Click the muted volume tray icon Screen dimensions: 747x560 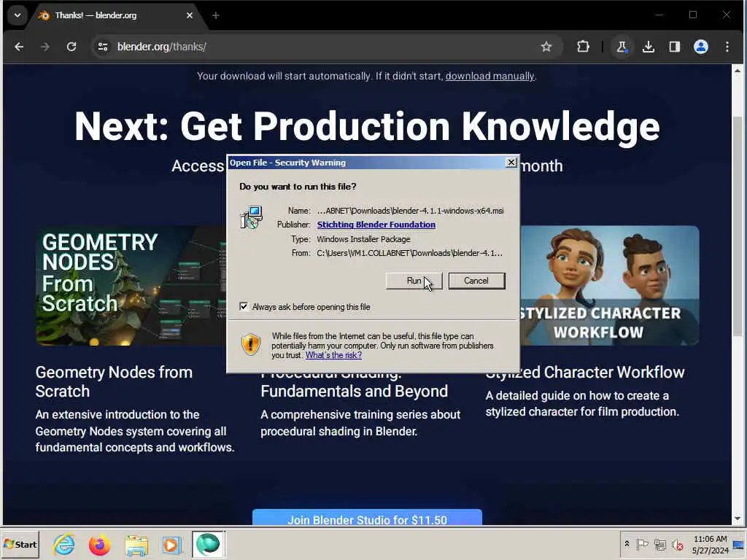pyautogui.click(x=677, y=544)
